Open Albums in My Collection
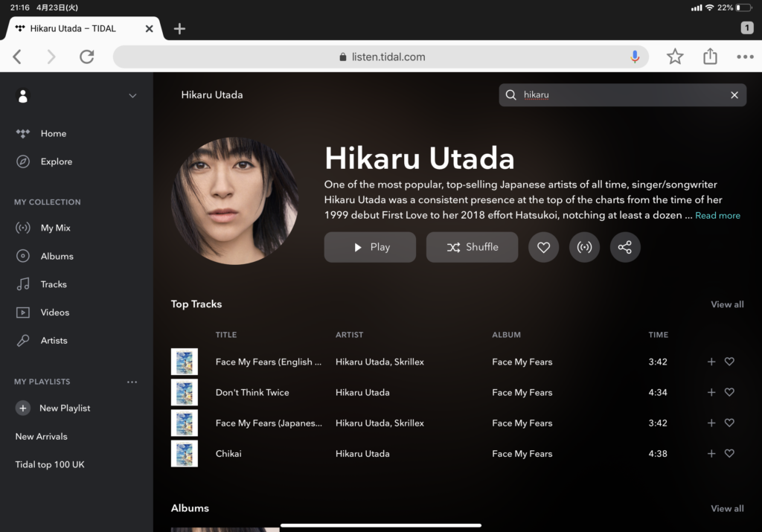 57,256
